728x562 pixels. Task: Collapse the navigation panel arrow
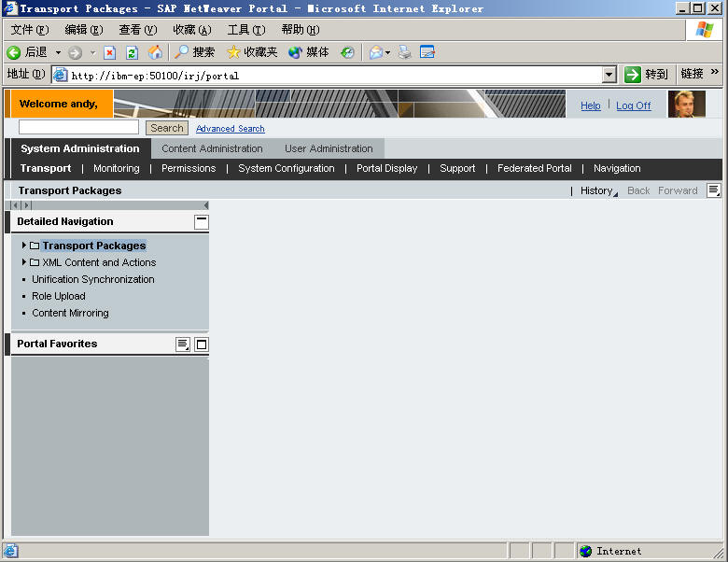(205, 205)
